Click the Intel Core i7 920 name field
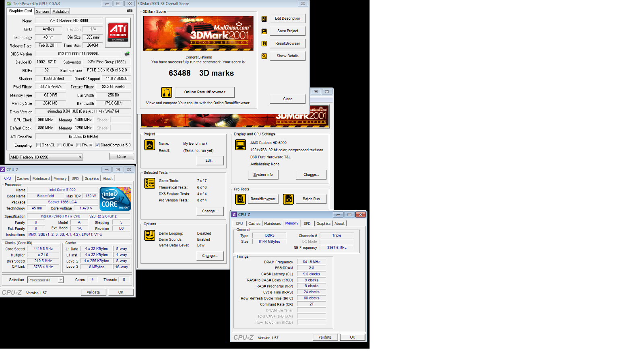The height and width of the screenshot is (351, 644). click(62, 190)
